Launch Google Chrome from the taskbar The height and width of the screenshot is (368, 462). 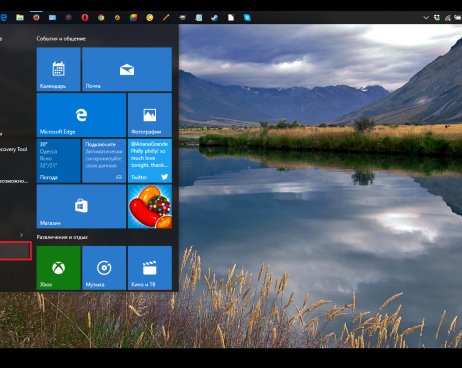[x=101, y=17]
